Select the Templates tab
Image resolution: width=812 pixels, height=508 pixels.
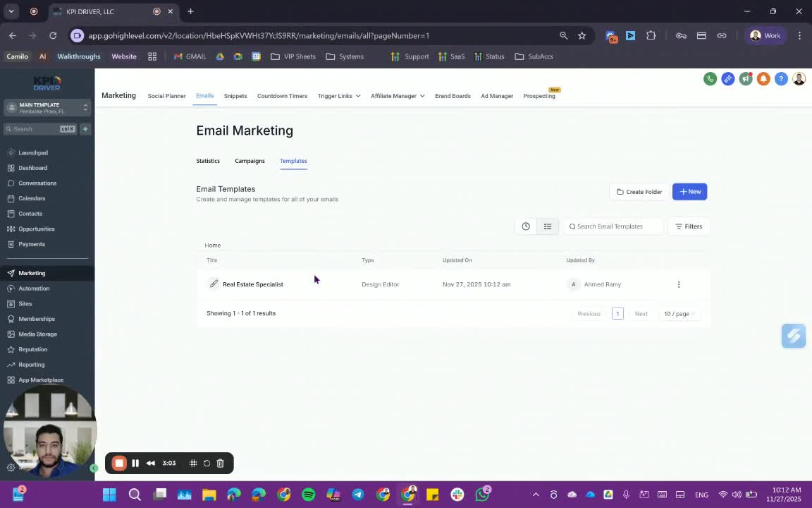click(x=293, y=161)
